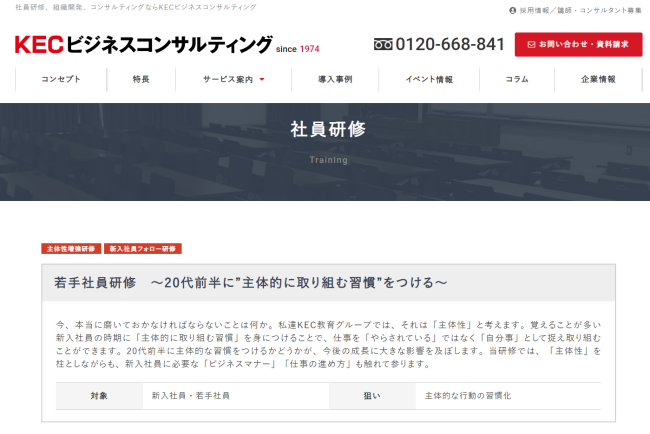Select the 主体性増強研修 tag

71,249
